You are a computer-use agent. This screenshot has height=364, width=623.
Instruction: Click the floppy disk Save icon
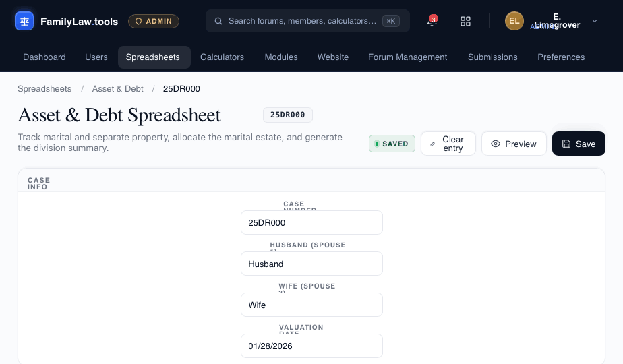pos(566,144)
